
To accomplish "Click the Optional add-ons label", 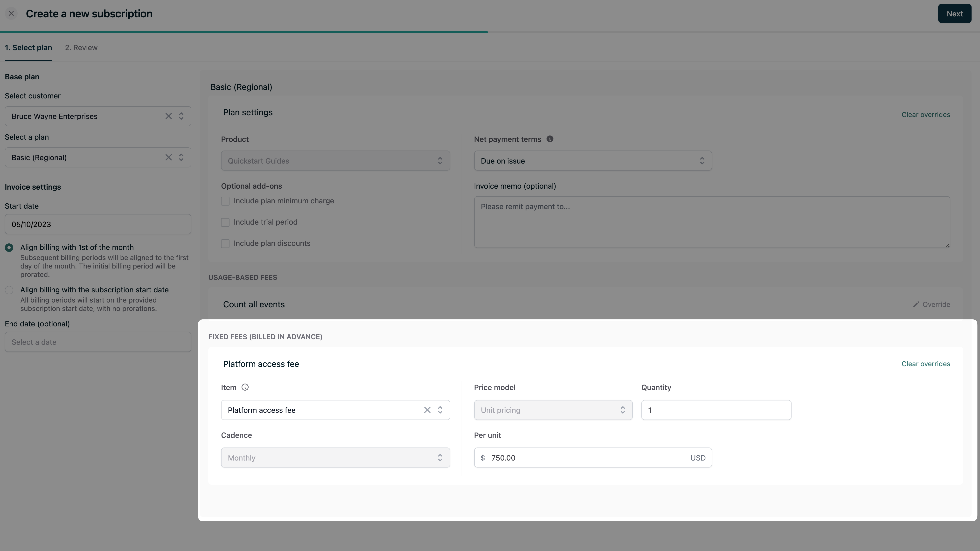I will coord(251,186).
